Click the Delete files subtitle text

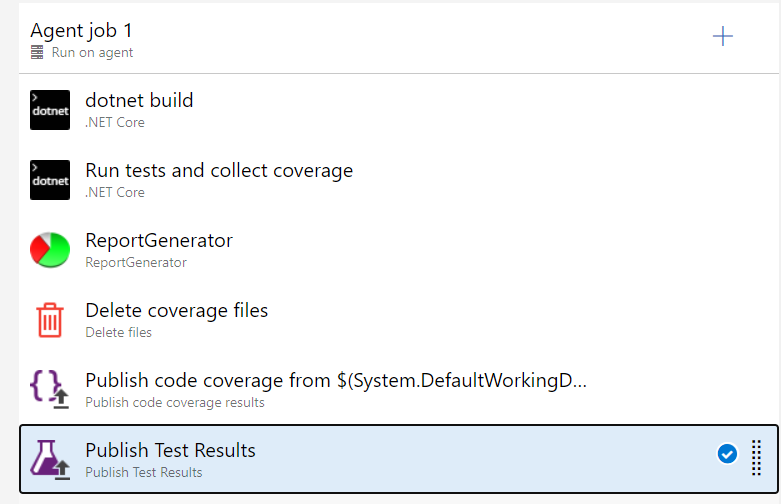[x=118, y=332]
